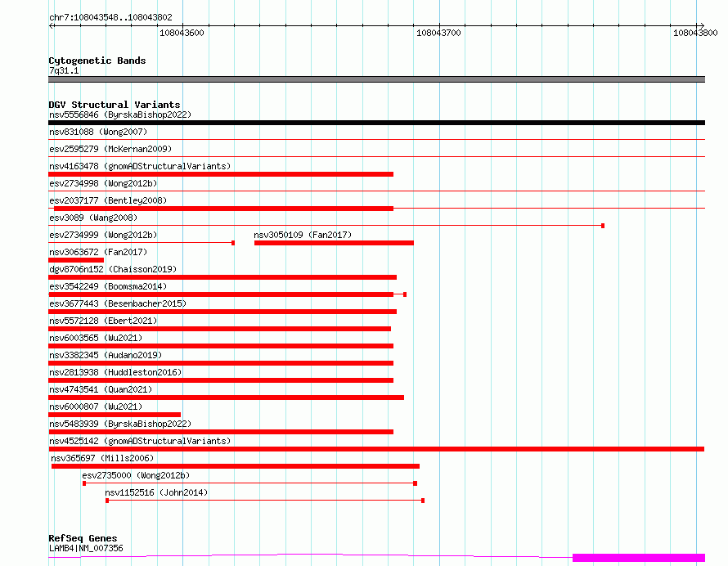This screenshot has width=728, height=566.
Task: Click ruler label 108043700
Action: tap(438, 33)
